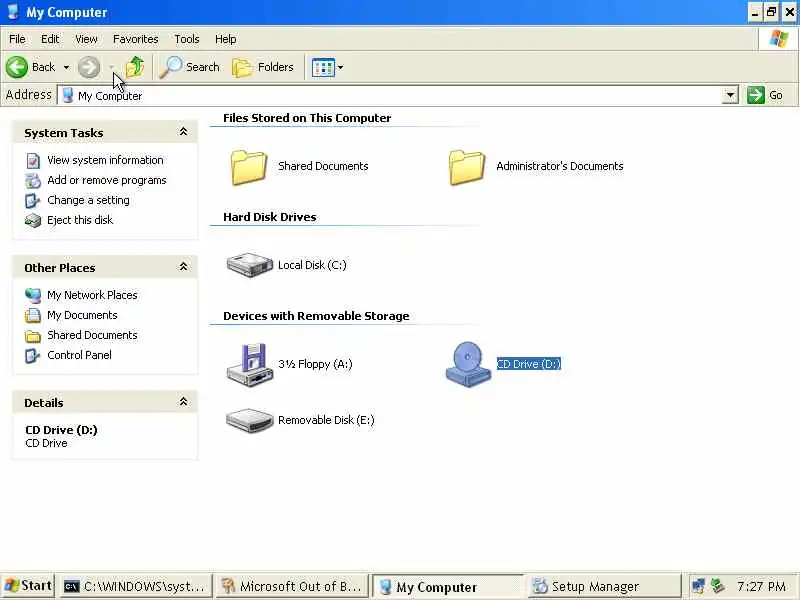The height and width of the screenshot is (600, 800).
Task: Select the Local Disk (C:) drive icon
Action: (x=249, y=265)
